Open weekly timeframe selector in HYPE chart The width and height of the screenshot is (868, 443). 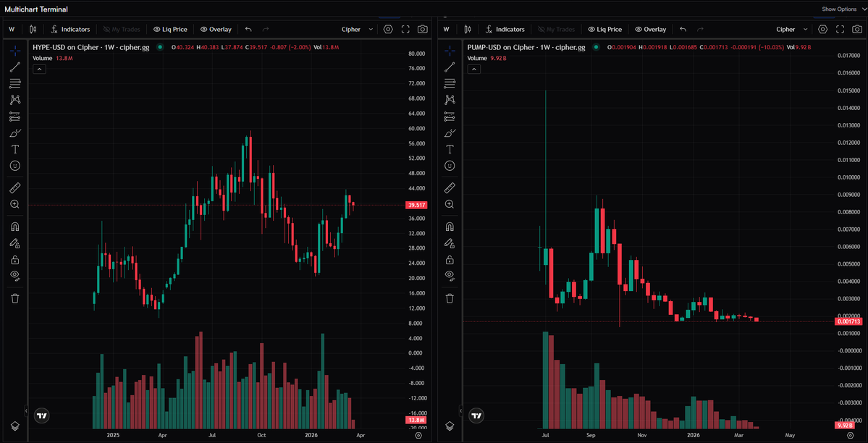pos(12,30)
